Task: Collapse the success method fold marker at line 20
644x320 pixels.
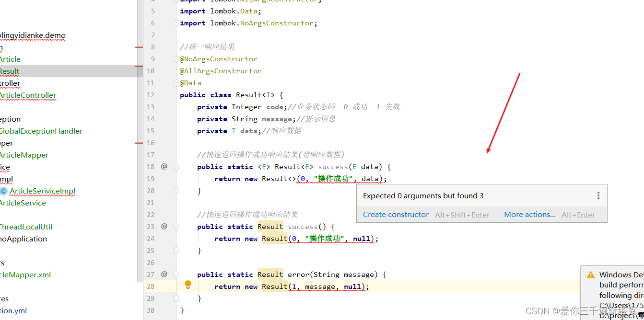Action: pos(176,190)
